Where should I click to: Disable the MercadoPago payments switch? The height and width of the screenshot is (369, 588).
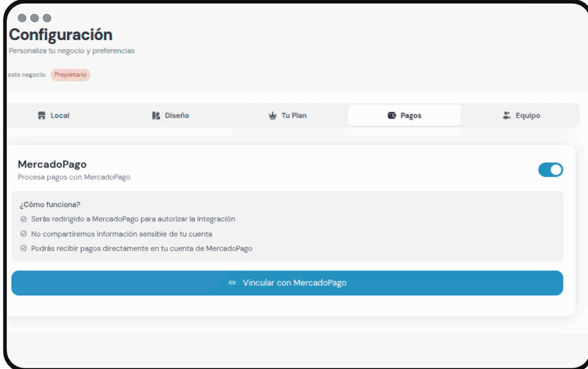click(x=550, y=170)
